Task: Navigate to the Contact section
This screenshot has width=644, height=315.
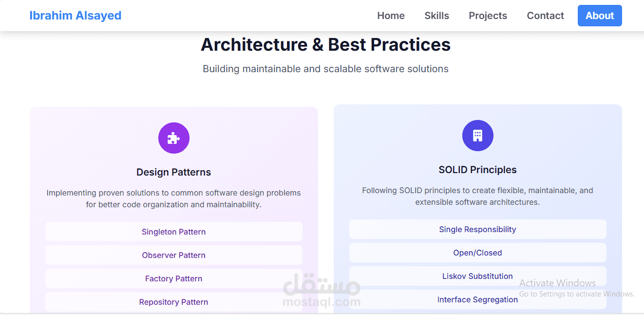Action: [x=546, y=16]
